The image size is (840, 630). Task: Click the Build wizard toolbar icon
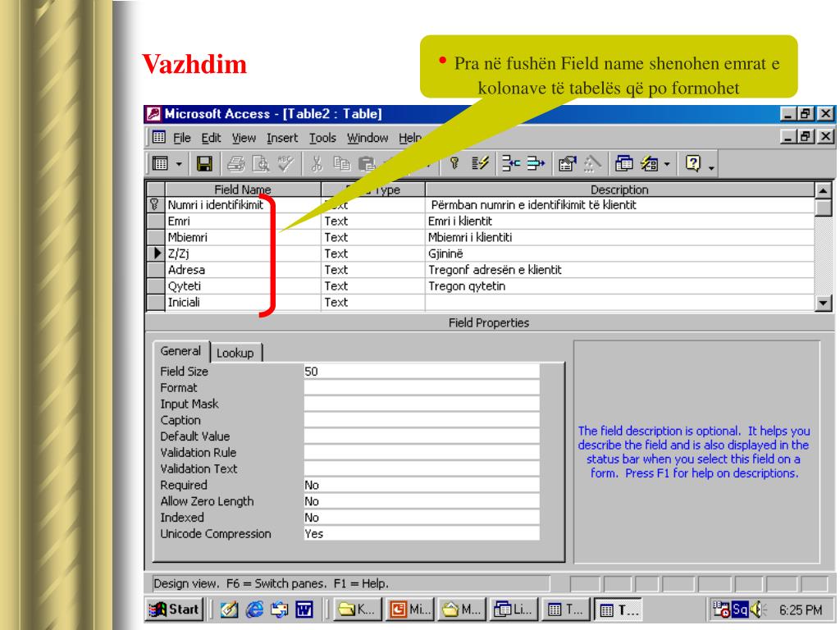(x=592, y=163)
